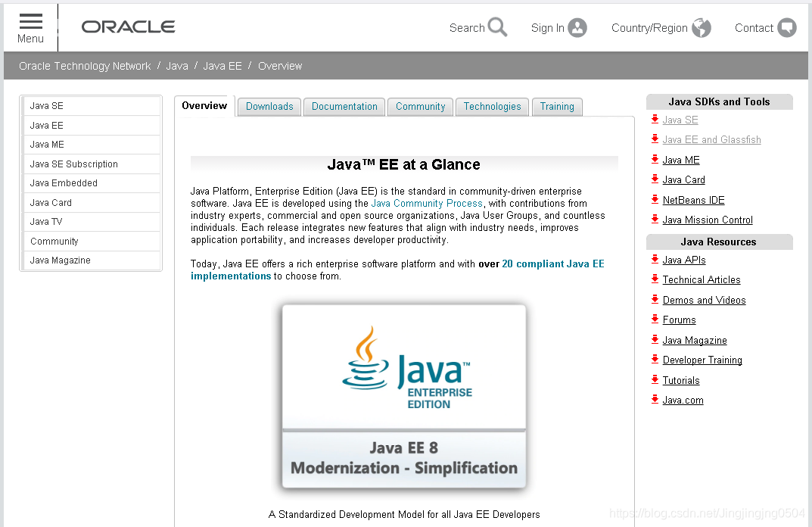812x527 pixels.
Task: Open Demos and Videos link
Action: (704, 300)
